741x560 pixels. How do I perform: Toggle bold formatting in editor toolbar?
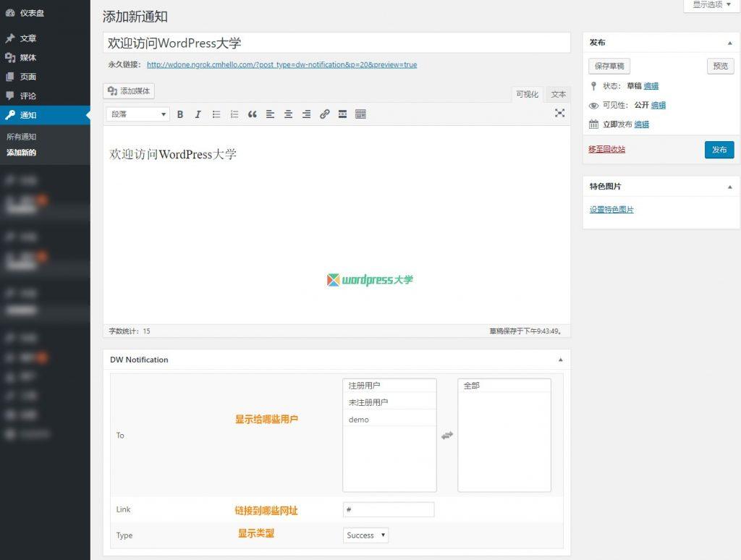(x=180, y=114)
